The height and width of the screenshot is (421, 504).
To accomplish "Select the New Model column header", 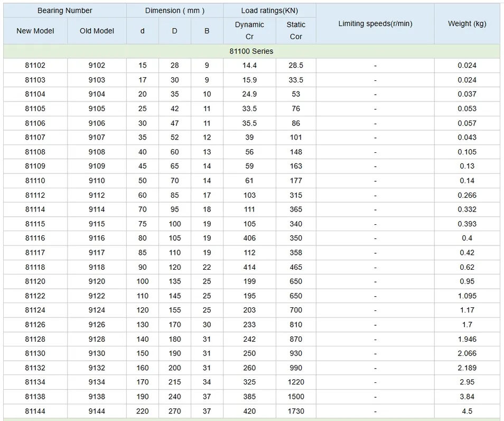I will 35,31.
